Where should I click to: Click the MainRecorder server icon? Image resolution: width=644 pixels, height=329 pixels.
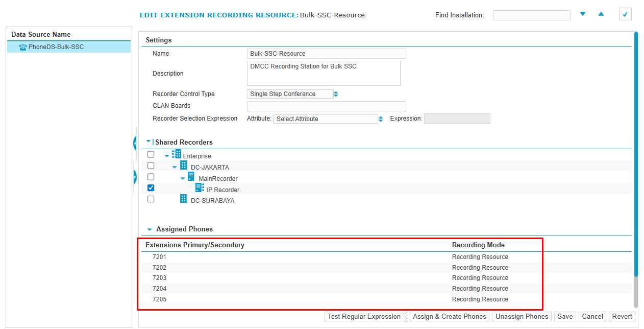click(191, 177)
